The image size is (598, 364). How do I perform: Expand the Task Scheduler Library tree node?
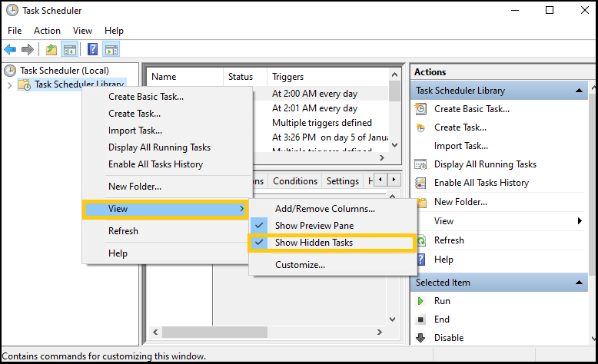[x=10, y=85]
